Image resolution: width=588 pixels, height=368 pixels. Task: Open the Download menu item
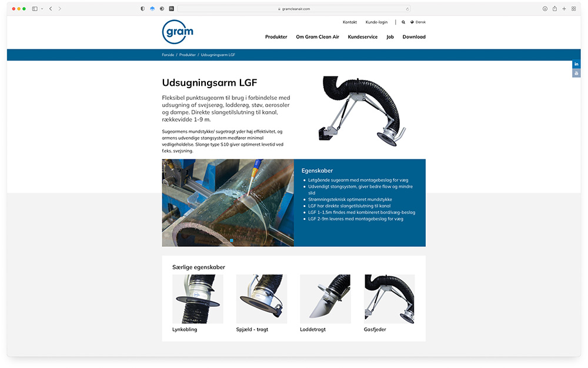[414, 36]
